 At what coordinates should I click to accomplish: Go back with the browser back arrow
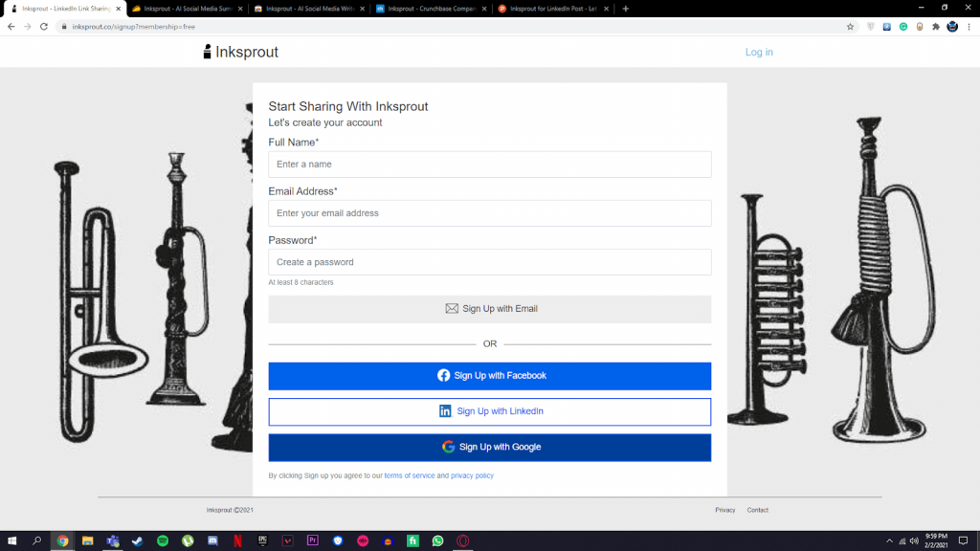[11, 27]
